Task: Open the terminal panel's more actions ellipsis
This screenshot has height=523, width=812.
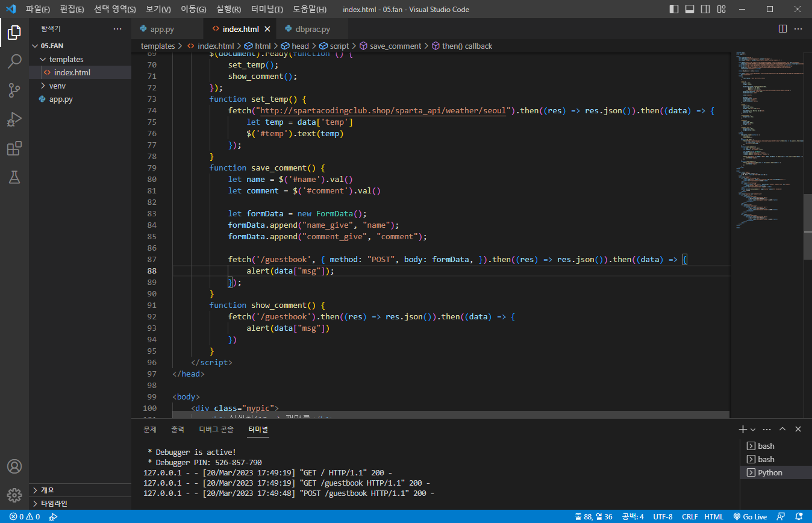Action: coord(767,429)
